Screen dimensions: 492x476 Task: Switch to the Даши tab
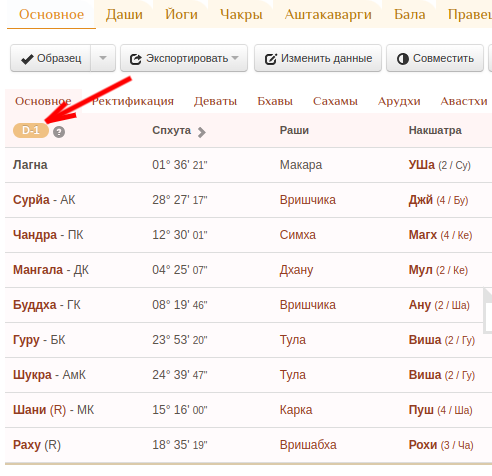pos(124,14)
